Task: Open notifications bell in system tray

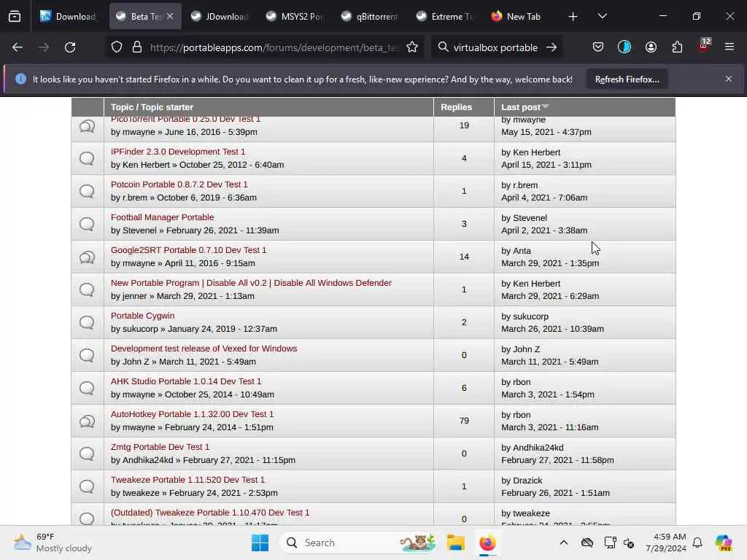Action: pos(697,542)
